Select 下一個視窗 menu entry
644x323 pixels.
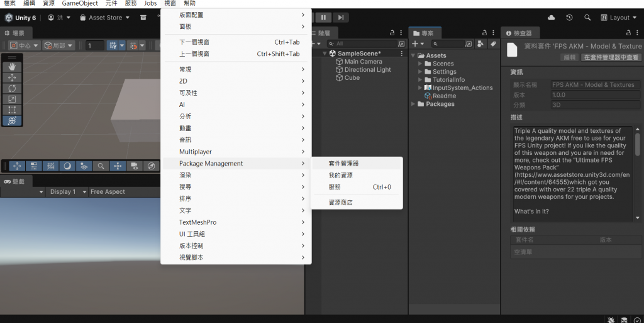click(x=236, y=42)
